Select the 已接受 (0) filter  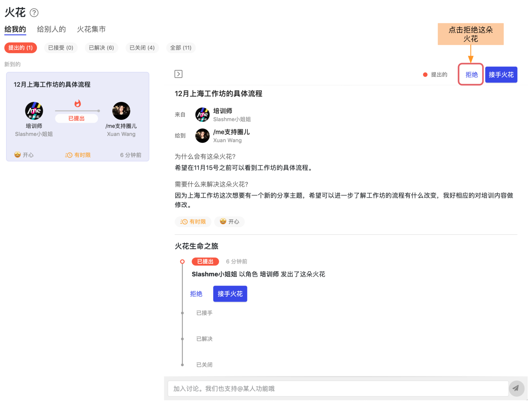pos(61,48)
